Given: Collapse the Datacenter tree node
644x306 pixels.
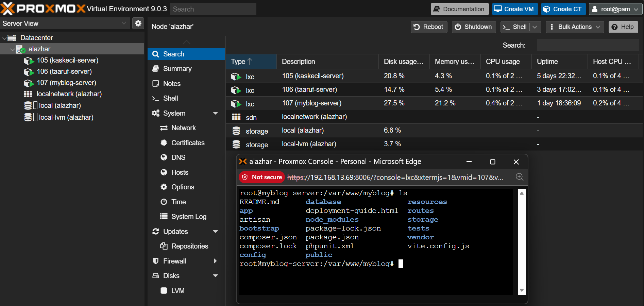Looking at the screenshot, I should click(4, 38).
